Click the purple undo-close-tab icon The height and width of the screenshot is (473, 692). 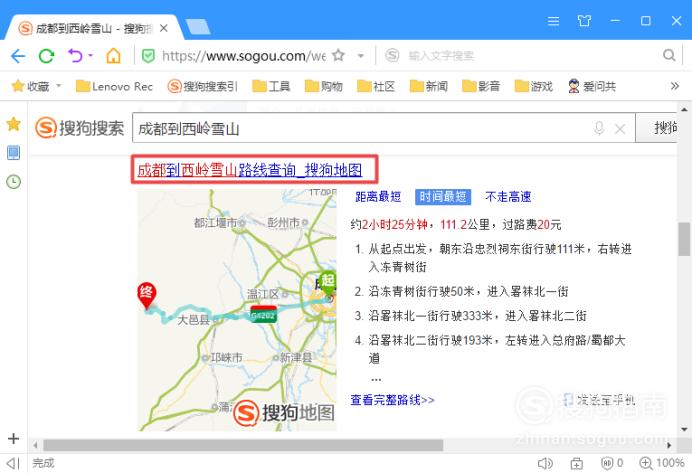coord(75,56)
